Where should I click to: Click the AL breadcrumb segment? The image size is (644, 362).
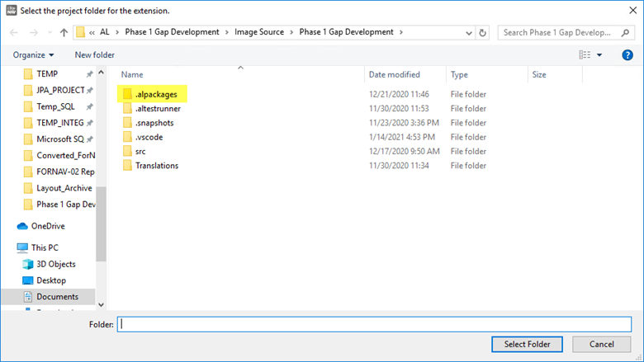click(x=105, y=32)
